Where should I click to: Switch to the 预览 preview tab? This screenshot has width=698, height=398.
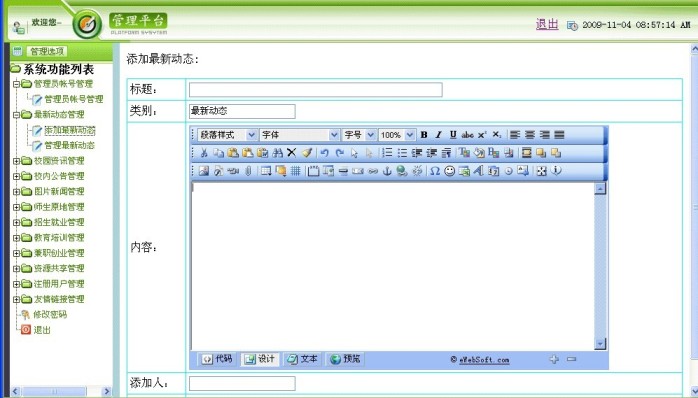[x=345, y=359]
